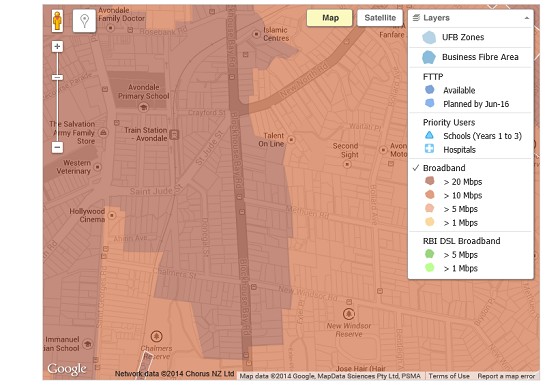The image size is (560, 392).
Task: Click the zoom slider handle
Action: (57, 77)
